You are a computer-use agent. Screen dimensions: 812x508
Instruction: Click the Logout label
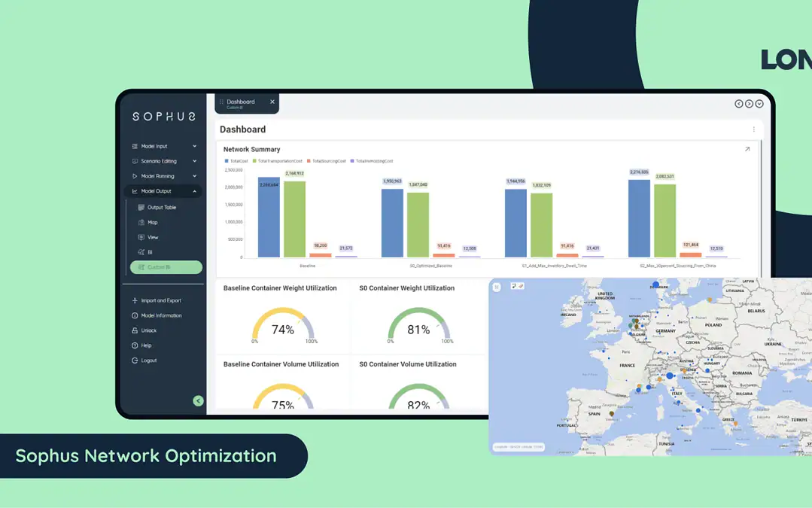click(148, 360)
